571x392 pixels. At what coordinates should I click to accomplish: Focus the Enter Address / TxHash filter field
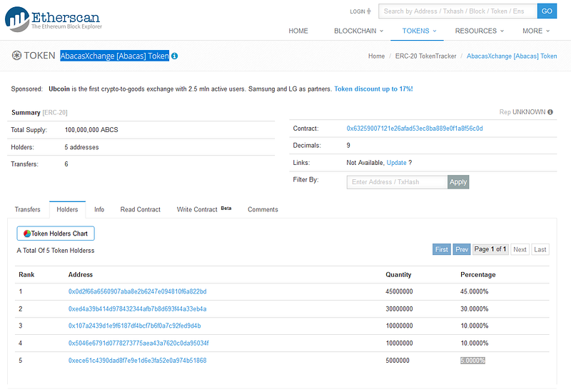(x=397, y=182)
